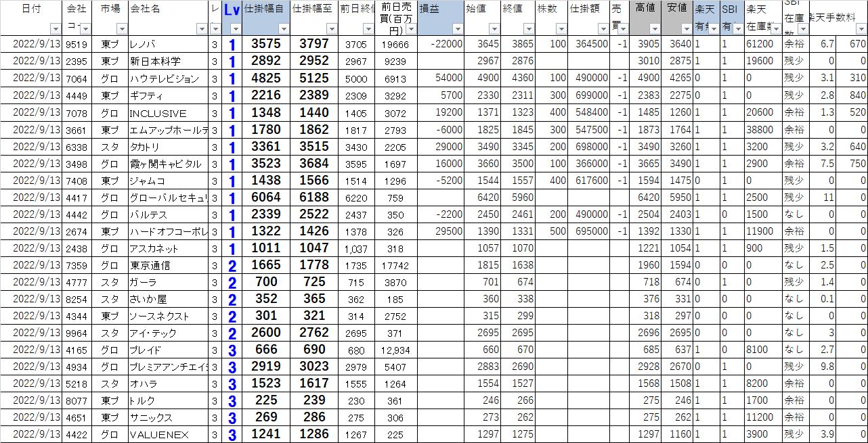Select the 楽天在庫数 value 61200

click(760, 44)
